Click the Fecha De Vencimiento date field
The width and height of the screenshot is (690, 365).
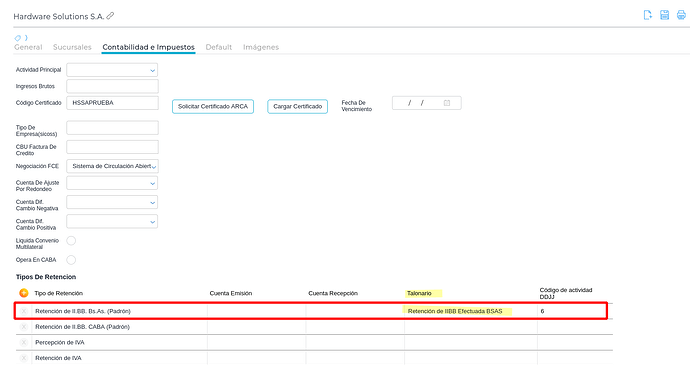click(426, 103)
